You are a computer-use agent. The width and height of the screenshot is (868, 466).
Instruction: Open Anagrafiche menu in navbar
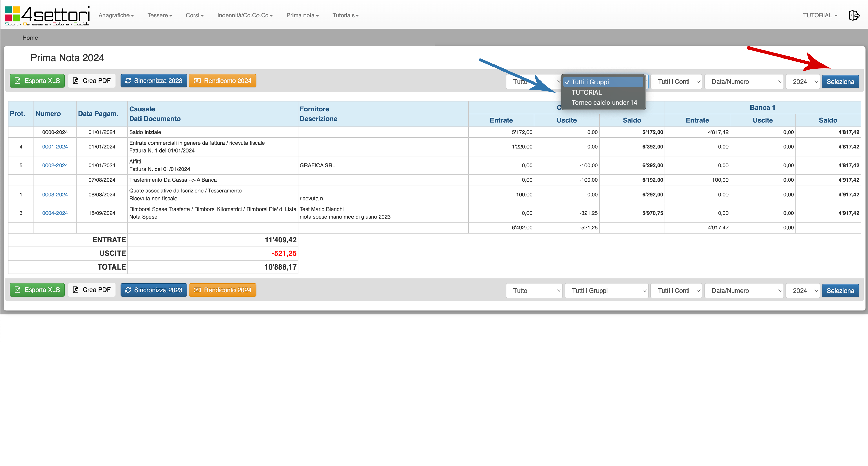116,15
